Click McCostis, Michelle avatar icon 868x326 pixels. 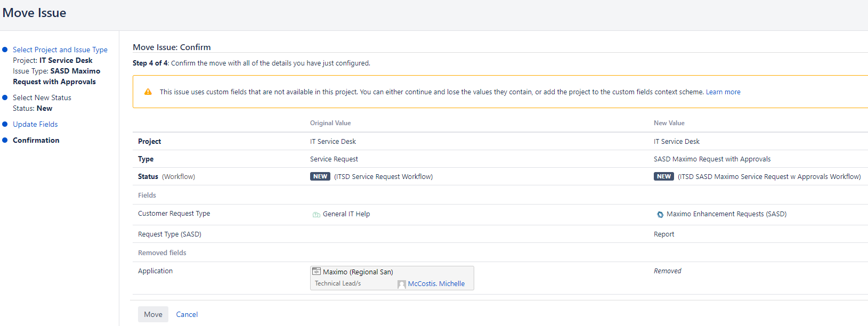pyautogui.click(x=402, y=284)
